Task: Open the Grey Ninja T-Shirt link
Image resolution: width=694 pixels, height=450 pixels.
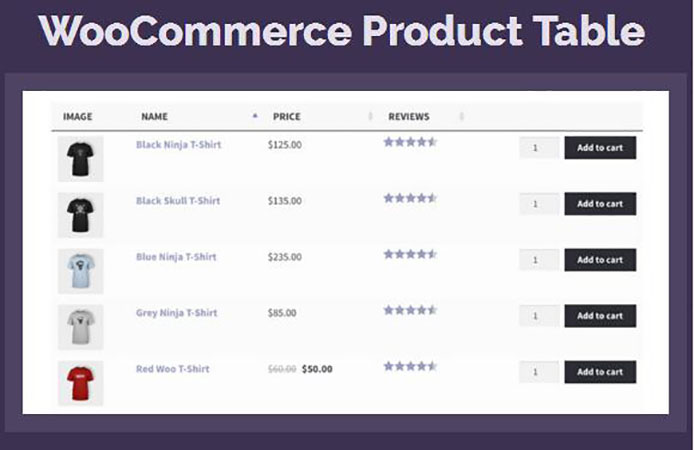Action: click(176, 313)
